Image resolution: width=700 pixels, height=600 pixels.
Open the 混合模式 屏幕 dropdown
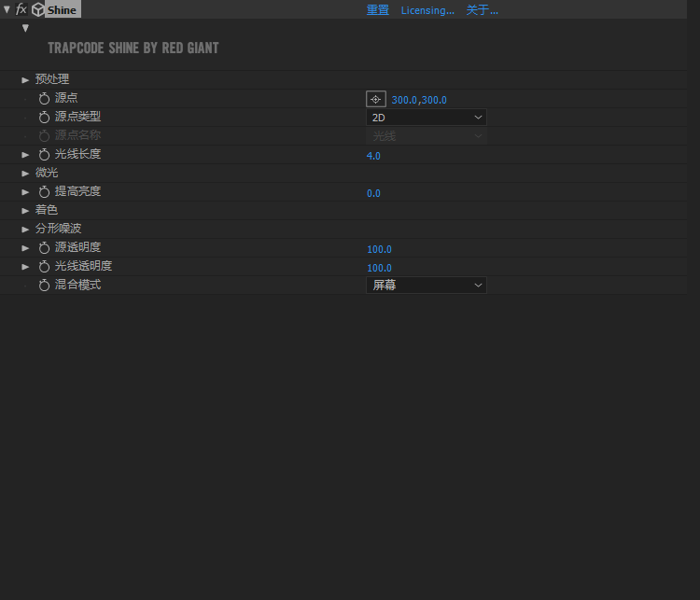427,286
